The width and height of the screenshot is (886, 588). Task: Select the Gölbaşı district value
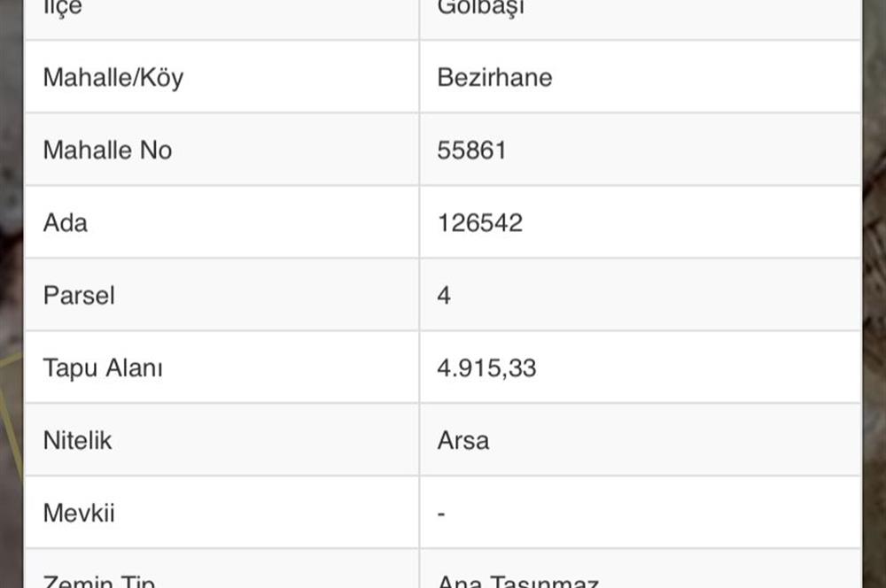480,9
